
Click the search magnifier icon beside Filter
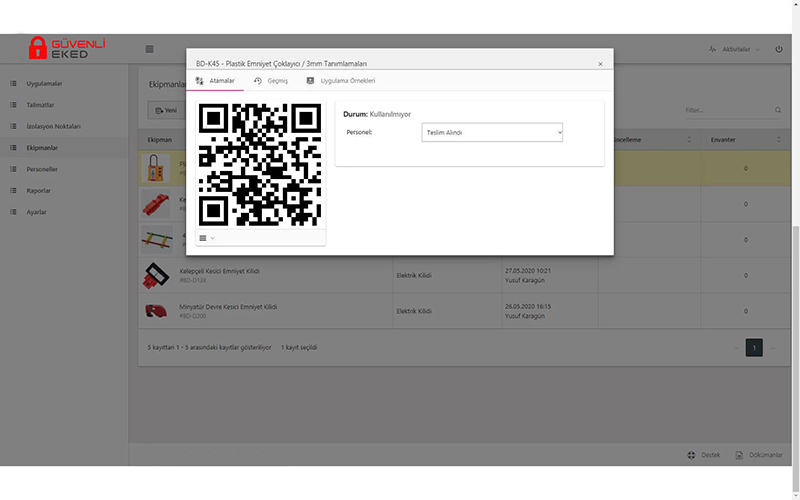[x=778, y=110]
